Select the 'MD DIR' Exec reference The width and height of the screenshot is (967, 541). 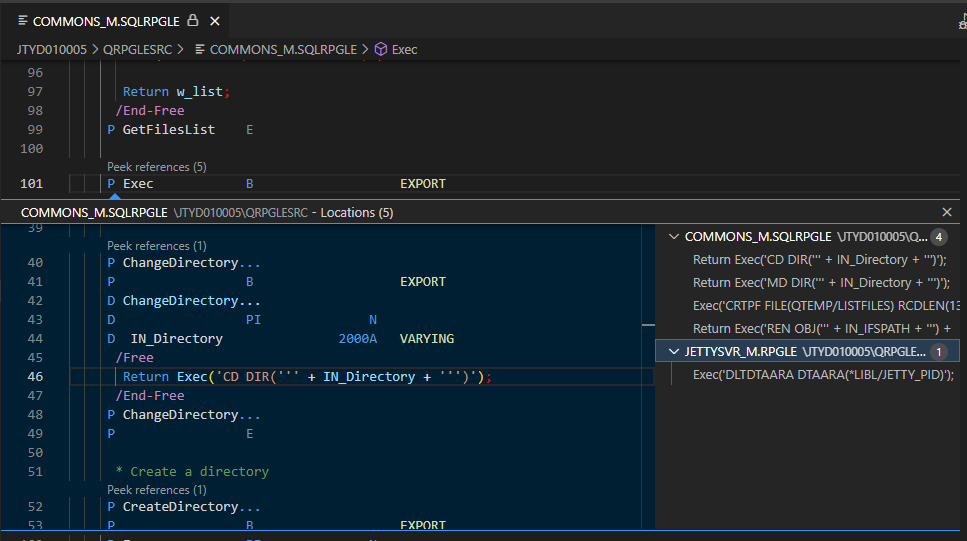pos(820,283)
